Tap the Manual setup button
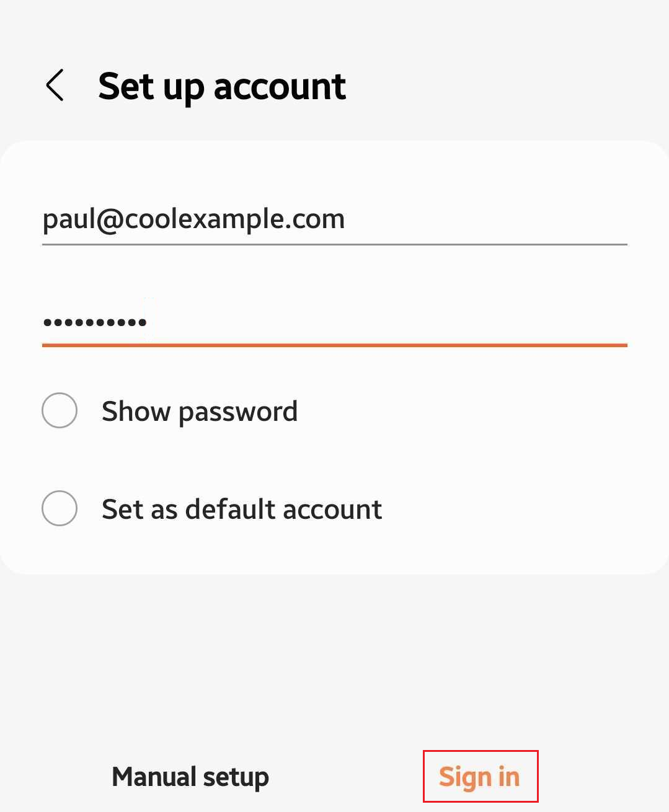The width and height of the screenshot is (669, 812). coord(190,777)
